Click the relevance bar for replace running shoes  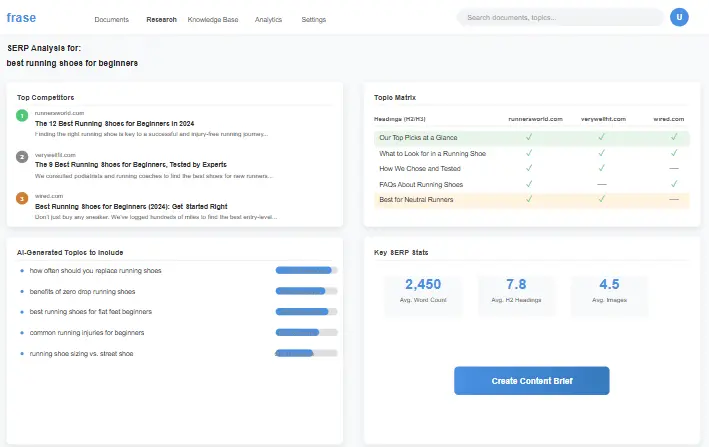307,270
